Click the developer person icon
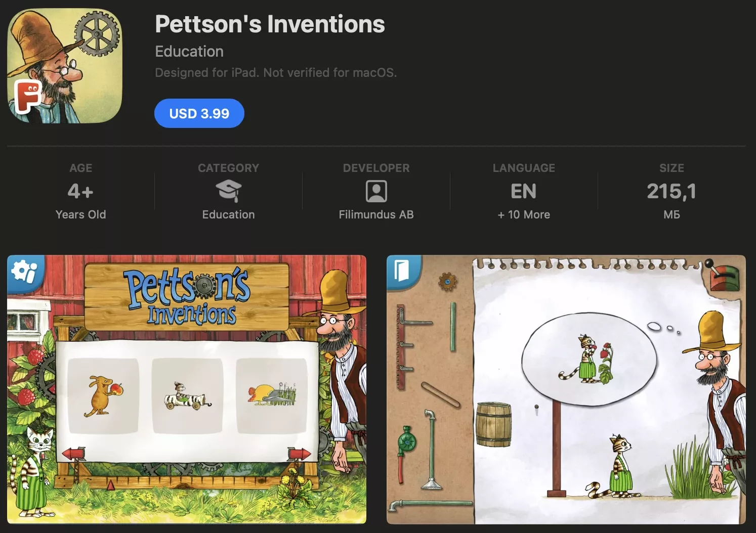This screenshot has height=533, width=756. click(376, 192)
